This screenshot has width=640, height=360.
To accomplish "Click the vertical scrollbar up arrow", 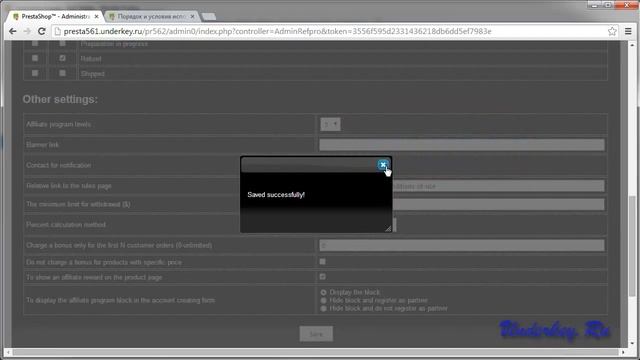I will pyautogui.click(x=633, y=44).
